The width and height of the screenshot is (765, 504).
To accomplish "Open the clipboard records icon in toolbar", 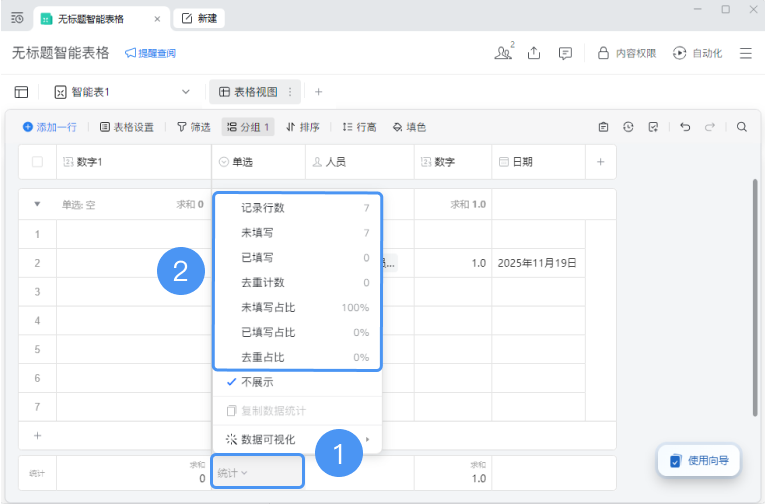I will coord(604,127).
